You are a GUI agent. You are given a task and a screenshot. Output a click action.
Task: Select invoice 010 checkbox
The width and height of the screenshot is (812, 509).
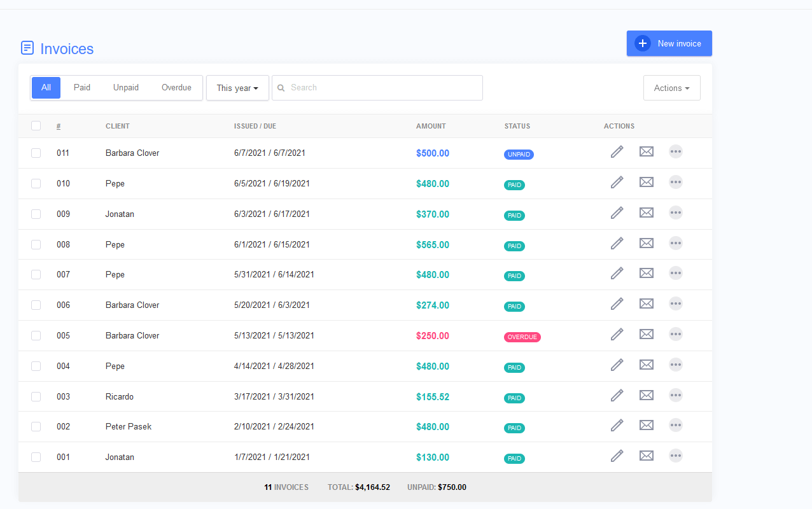pos(36,183)
